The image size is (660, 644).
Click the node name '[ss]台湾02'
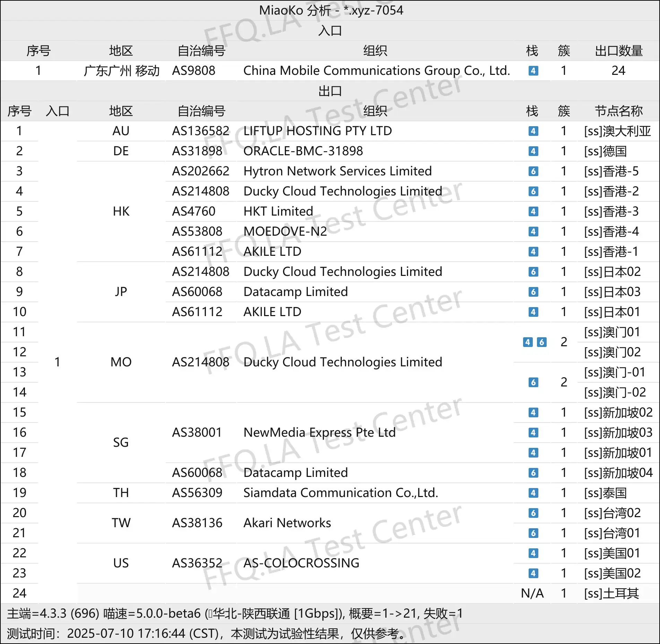[x=613, y=513]
